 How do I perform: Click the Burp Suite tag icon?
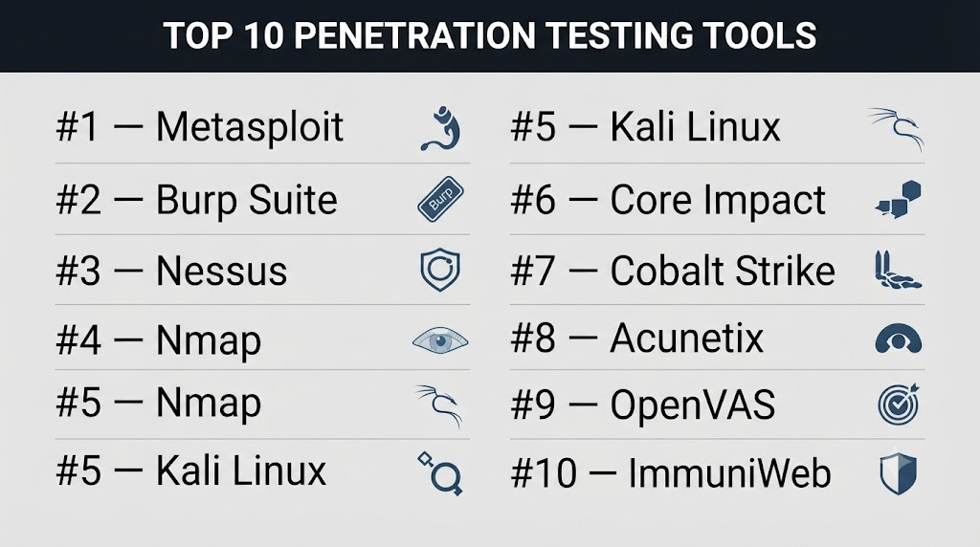440,199
